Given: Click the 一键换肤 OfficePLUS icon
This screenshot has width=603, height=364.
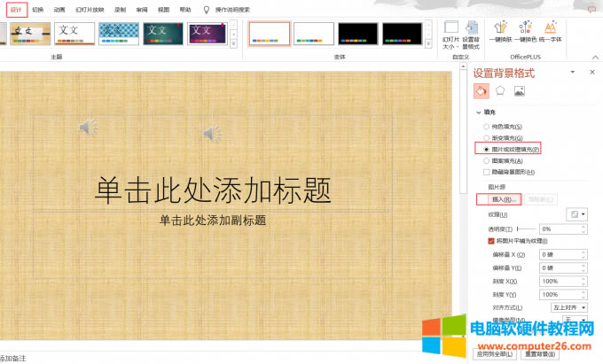Looking at the screenshot, I should pyautogui.click(x=501, y=30).
